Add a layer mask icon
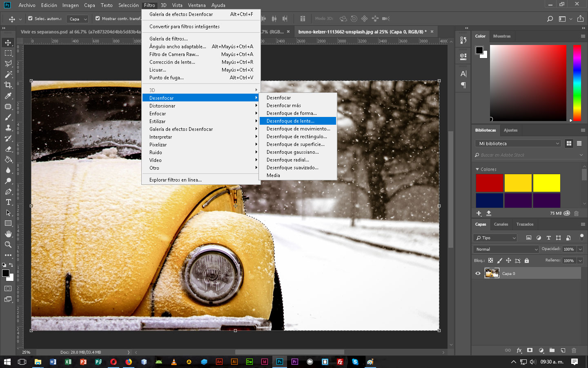 [530, 350]
